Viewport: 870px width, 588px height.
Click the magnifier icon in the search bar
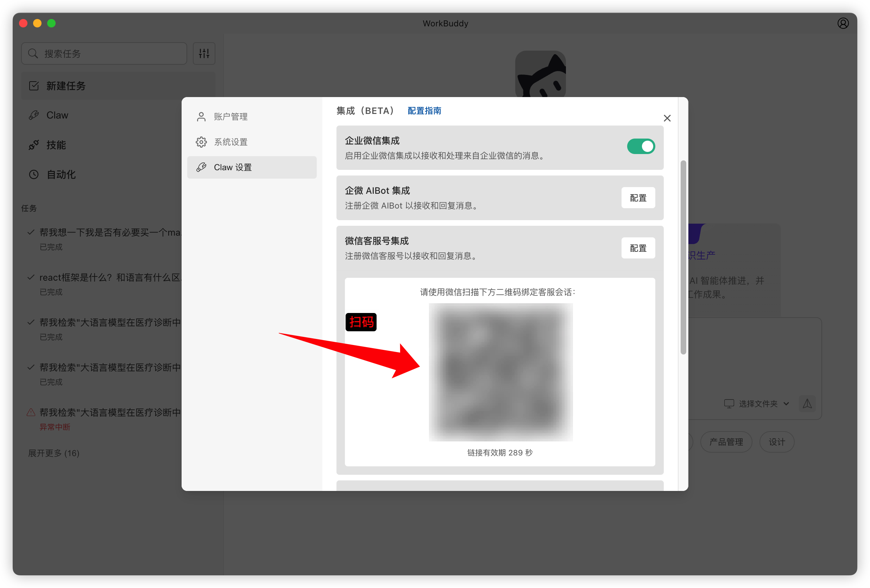pos(33,53)
